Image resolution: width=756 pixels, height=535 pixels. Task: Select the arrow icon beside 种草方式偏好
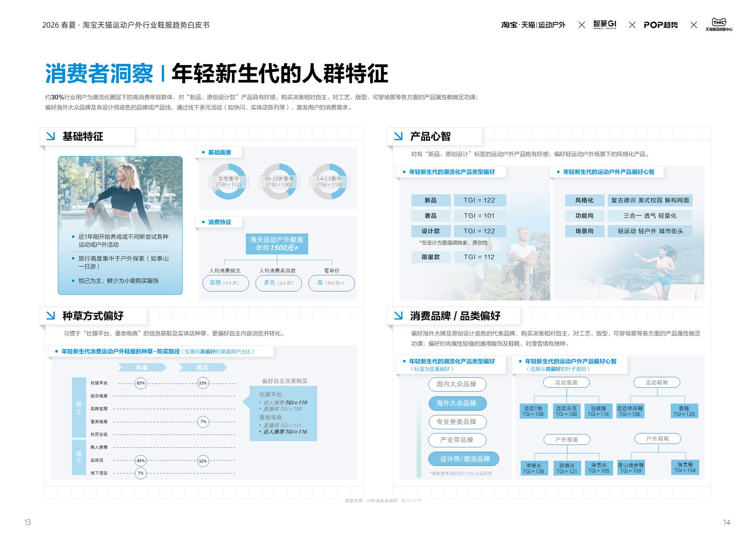click(50, 315)
